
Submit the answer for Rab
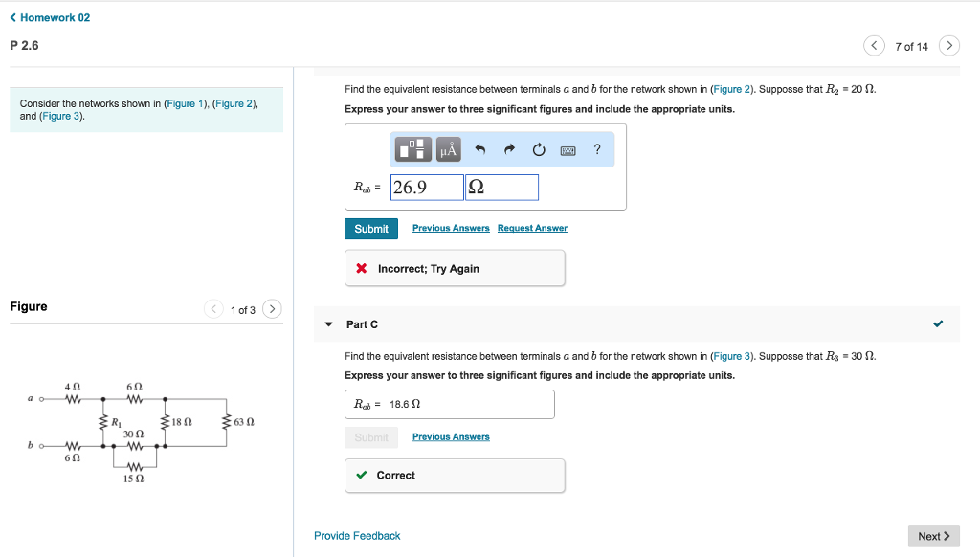click(371, 229)
